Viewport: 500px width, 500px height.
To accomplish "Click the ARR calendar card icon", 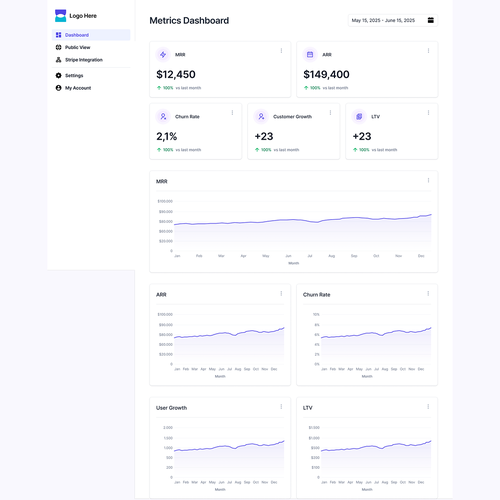I will tap(310, 55).
